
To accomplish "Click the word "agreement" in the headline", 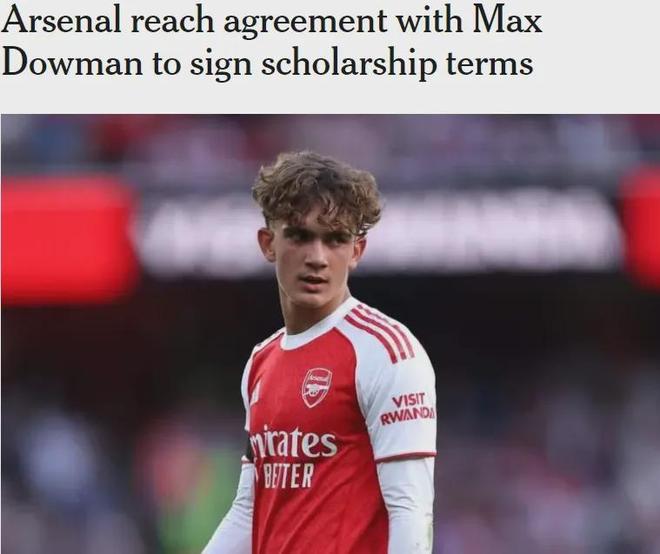I will pos(306,22).
